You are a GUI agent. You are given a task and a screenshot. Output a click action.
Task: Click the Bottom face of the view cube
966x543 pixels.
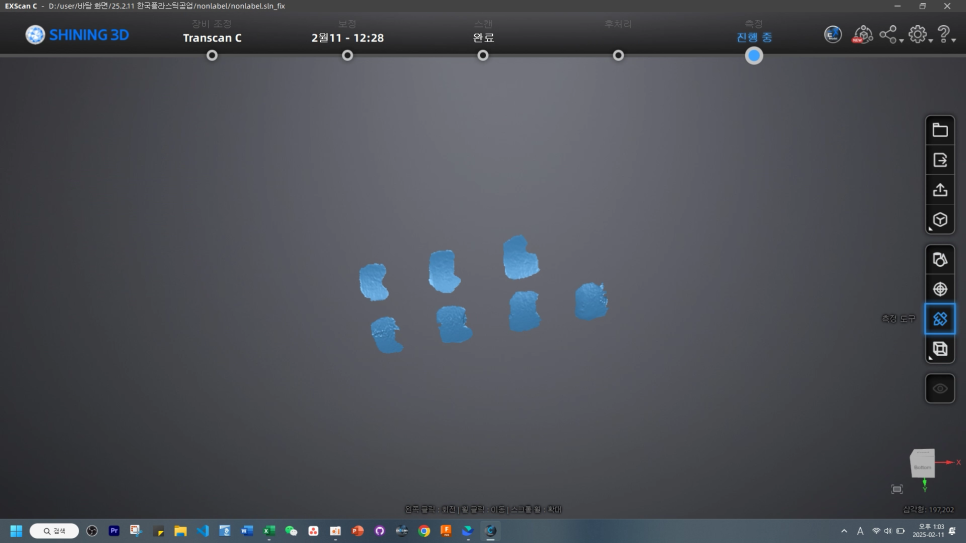pos(922,465)
